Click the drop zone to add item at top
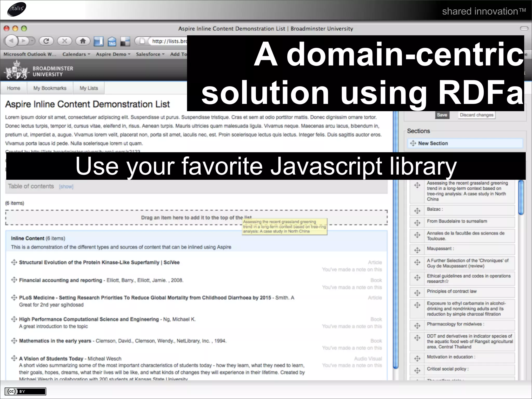The height and width of the screenshot is (399, 532). point(196,217)
